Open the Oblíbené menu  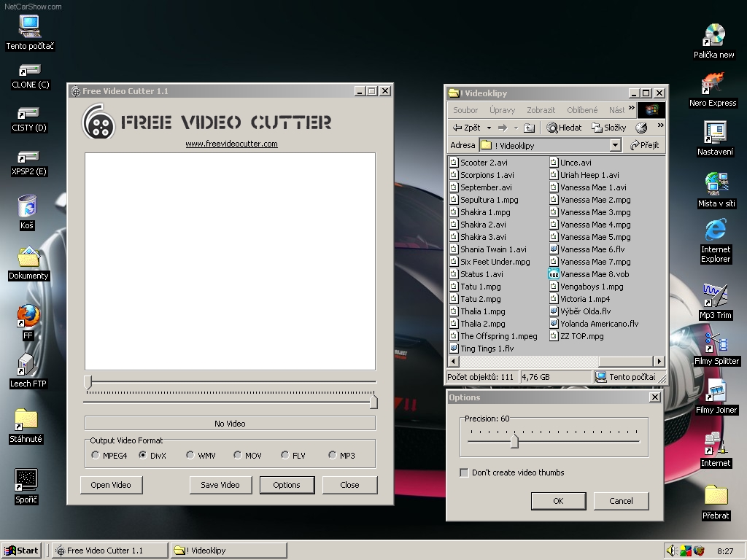582,110
